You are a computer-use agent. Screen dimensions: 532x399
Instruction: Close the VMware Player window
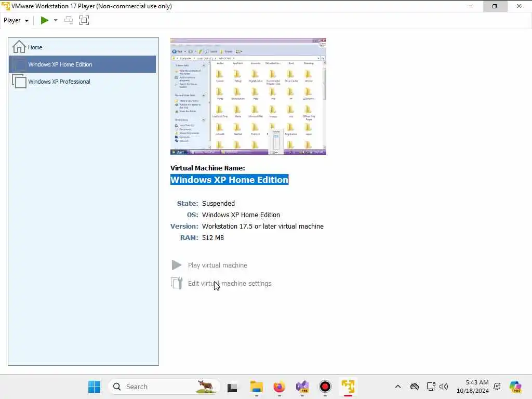(520, 6)
